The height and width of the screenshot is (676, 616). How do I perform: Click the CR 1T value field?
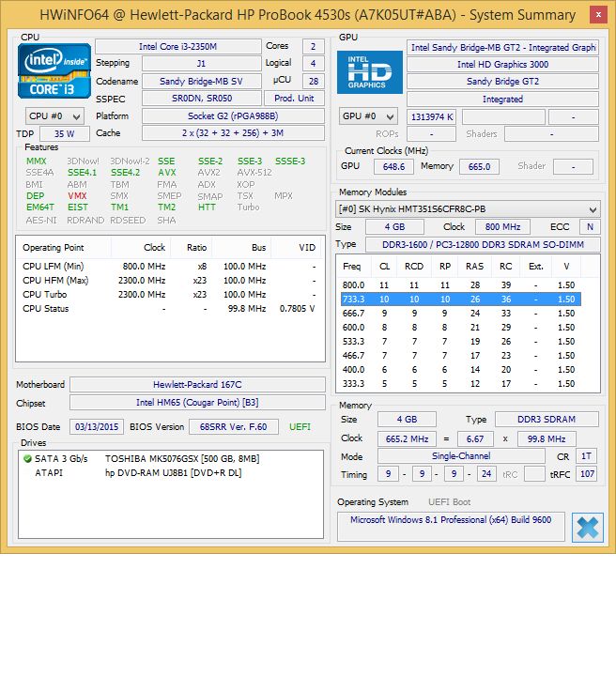coord(586,456)
